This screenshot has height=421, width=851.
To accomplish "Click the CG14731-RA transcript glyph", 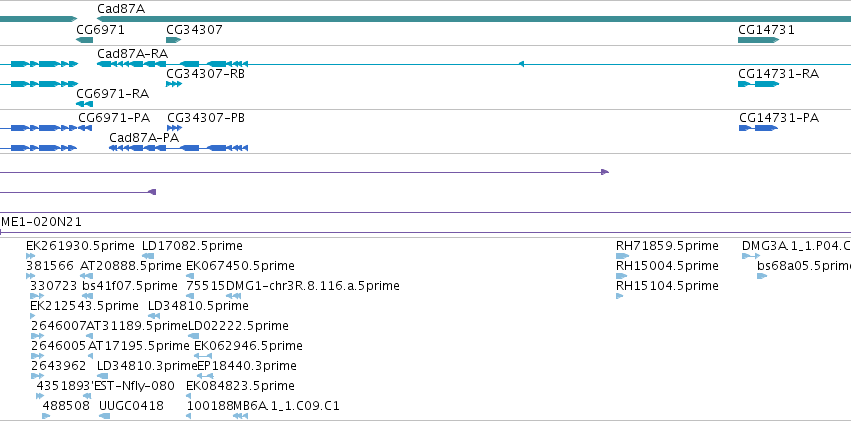I will pyautogui.click(x=759, y=84).
